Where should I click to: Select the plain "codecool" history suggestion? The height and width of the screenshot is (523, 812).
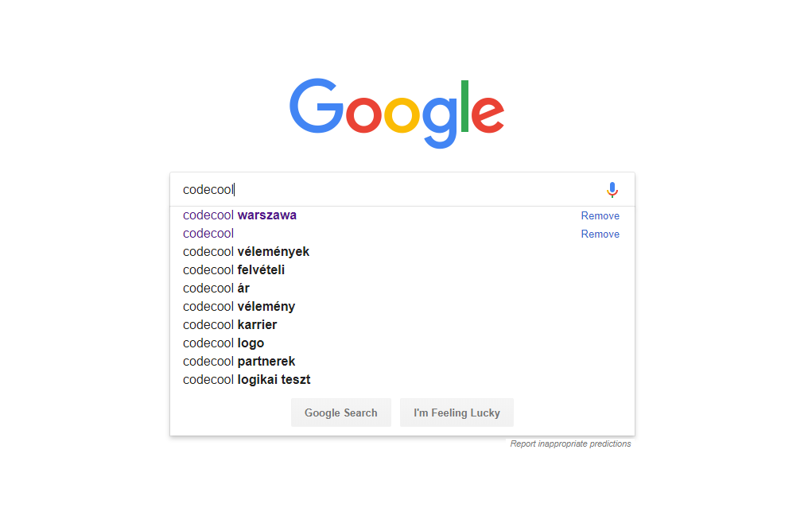tap(402, 234)
